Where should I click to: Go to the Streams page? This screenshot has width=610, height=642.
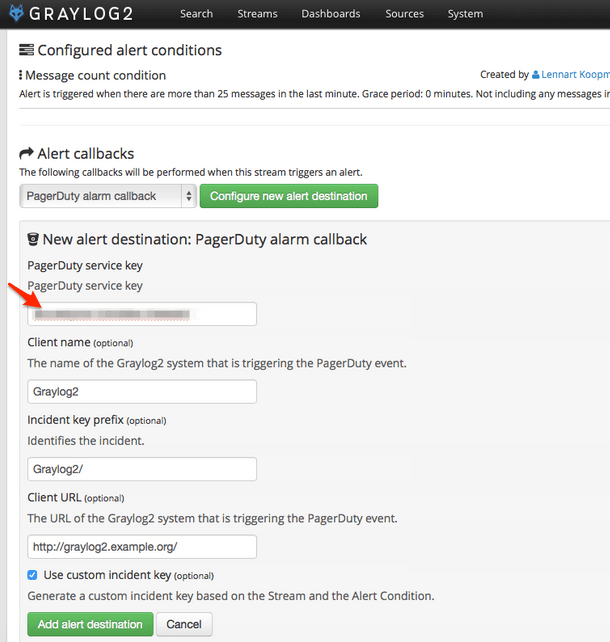257,14
